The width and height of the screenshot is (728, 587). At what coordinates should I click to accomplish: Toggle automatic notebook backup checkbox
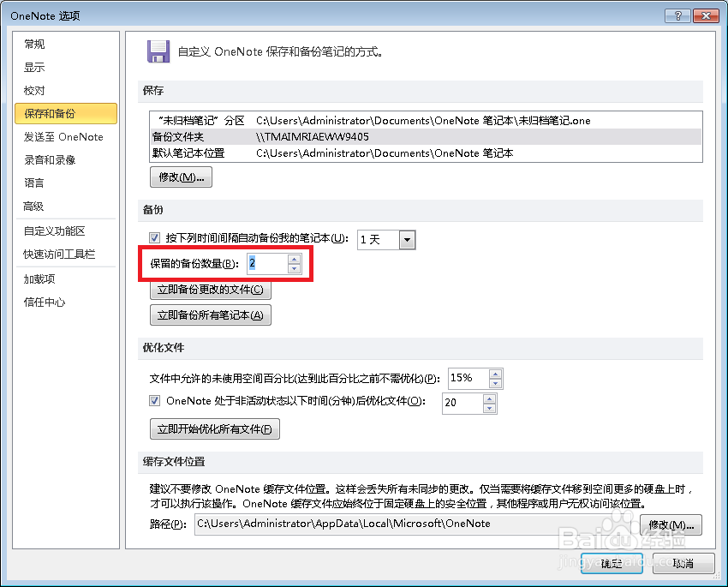(155, 237)
